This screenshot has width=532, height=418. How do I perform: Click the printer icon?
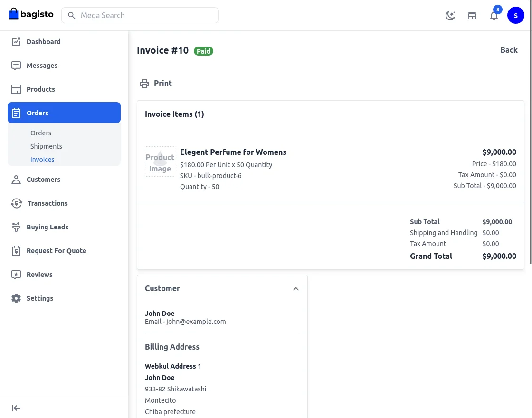[144, 84]
